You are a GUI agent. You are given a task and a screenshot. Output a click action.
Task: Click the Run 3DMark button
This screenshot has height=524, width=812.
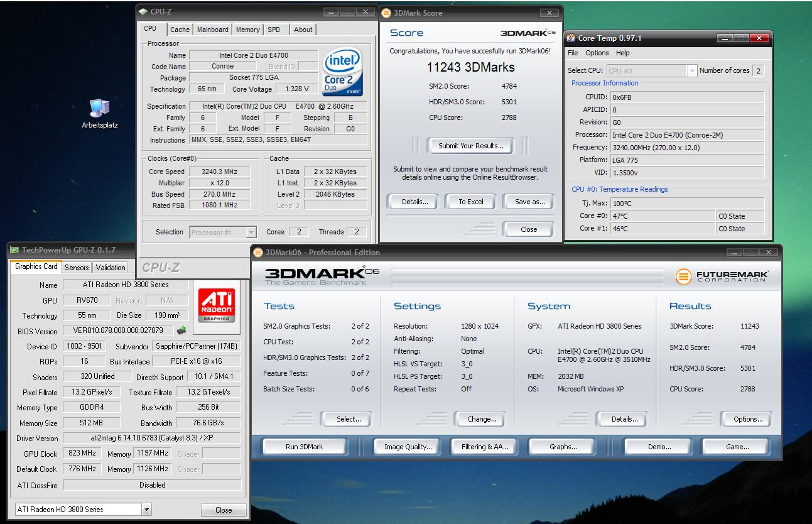[x=304, y=447]
